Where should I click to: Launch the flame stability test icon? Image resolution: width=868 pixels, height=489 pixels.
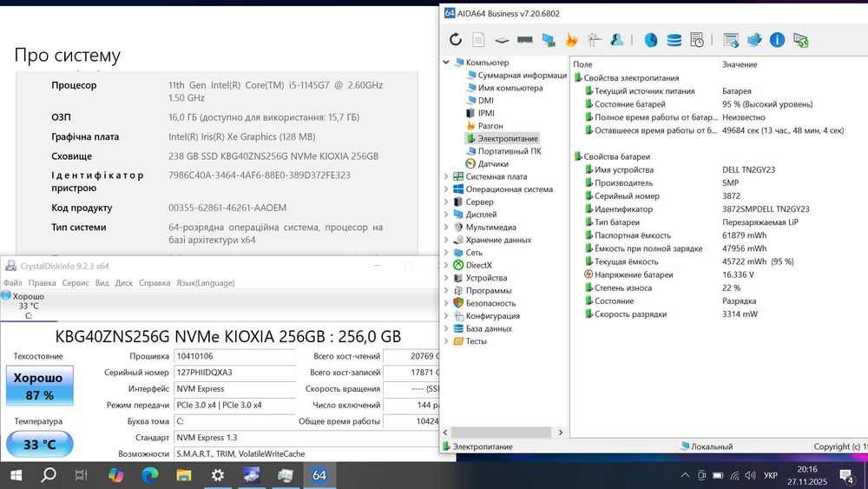[571, 39]
